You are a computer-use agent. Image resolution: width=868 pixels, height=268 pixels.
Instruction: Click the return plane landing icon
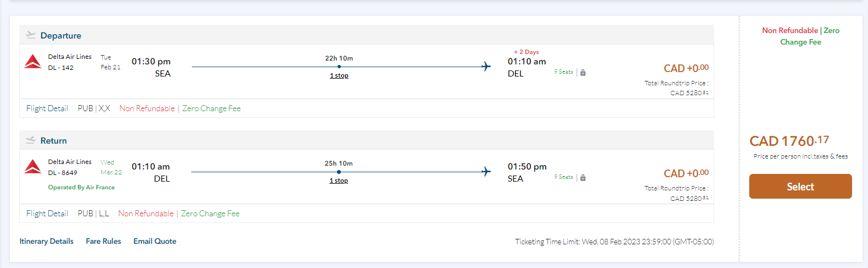pyautogui.click(x=31, y=140)
